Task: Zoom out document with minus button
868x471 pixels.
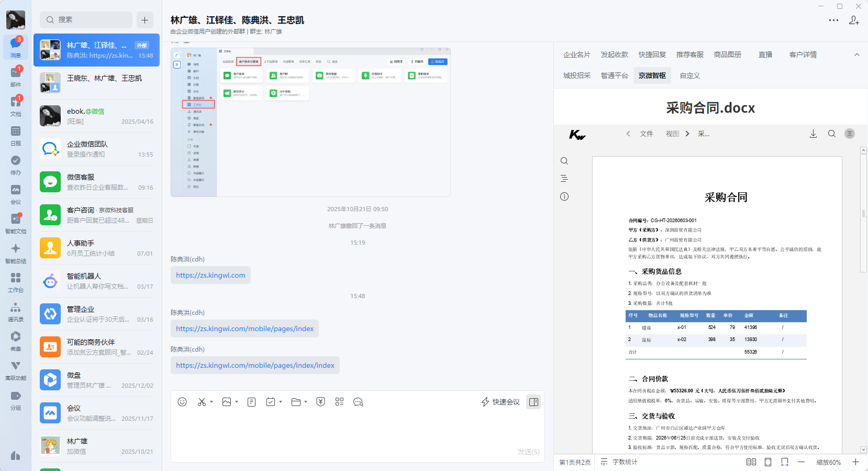Action: point(801,462)
